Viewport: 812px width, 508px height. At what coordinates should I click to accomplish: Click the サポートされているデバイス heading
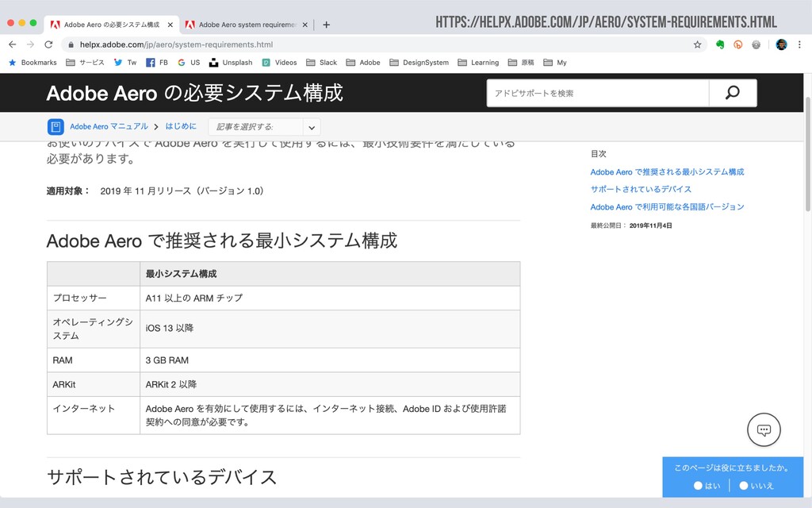click(162, 477)
